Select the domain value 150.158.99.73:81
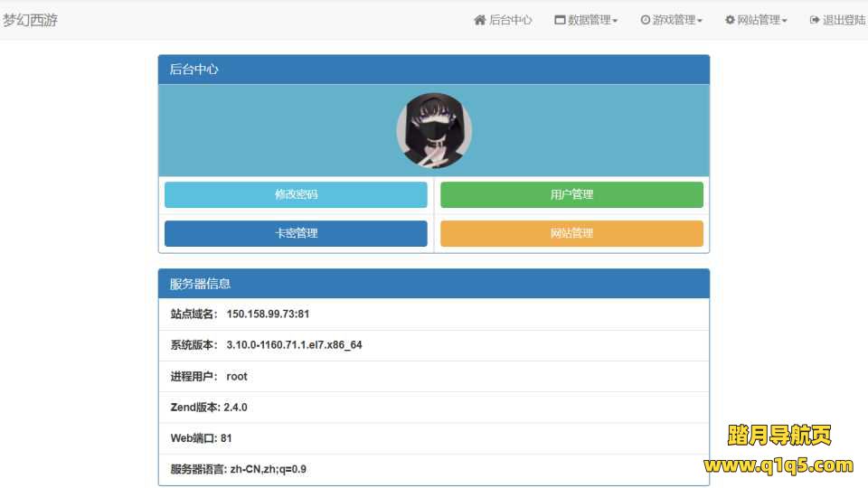Screen dimensions: 868x488 (268, 314)
